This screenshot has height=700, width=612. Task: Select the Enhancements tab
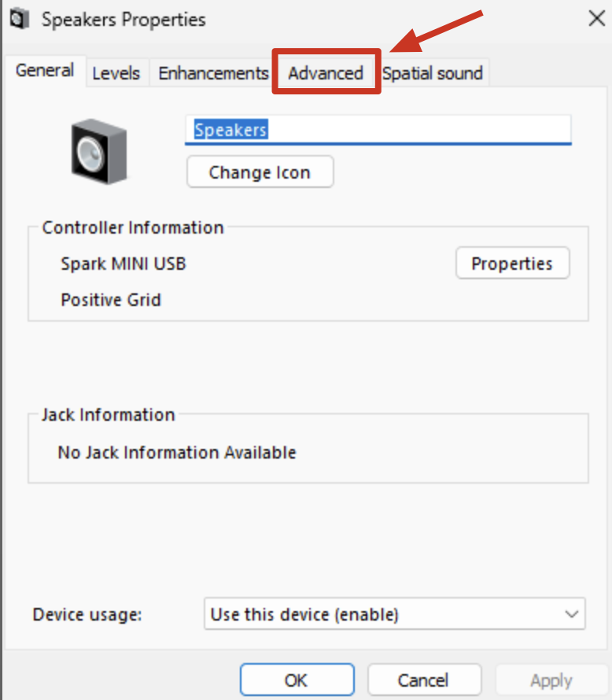(x=212, y=72)
